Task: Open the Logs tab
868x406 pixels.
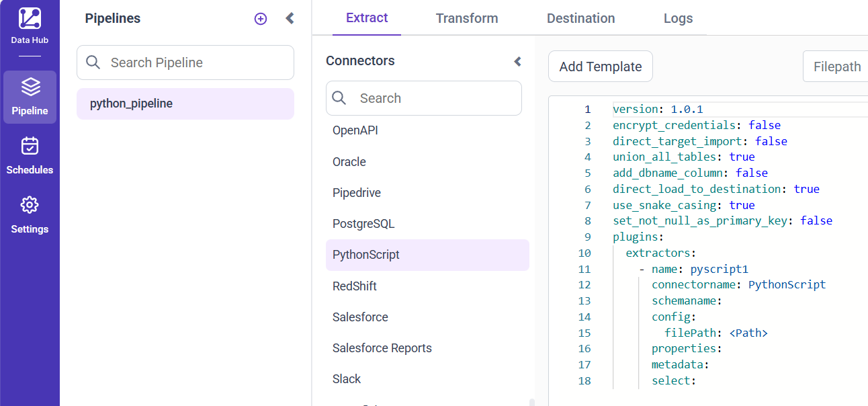Action: [x=678, y=18]
